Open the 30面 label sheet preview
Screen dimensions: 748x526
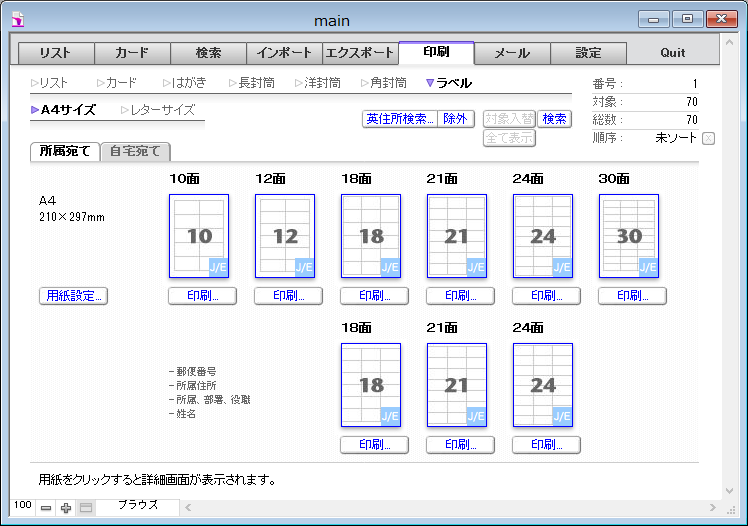click(629, 236)
